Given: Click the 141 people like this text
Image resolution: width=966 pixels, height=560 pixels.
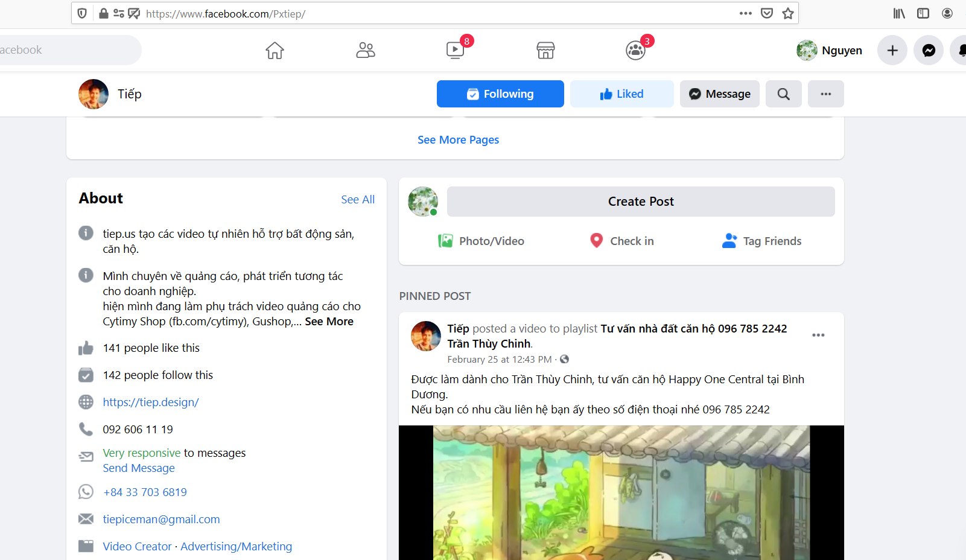Looking at the screenshot, I should point(151,348).
